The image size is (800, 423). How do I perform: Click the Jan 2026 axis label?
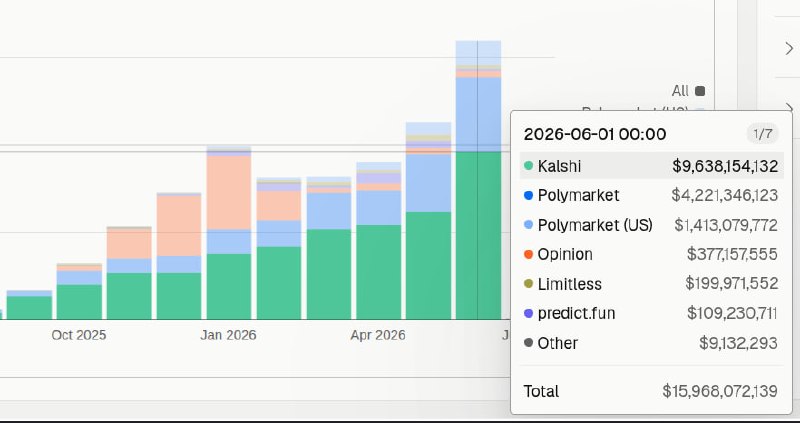tap(228, 335)
